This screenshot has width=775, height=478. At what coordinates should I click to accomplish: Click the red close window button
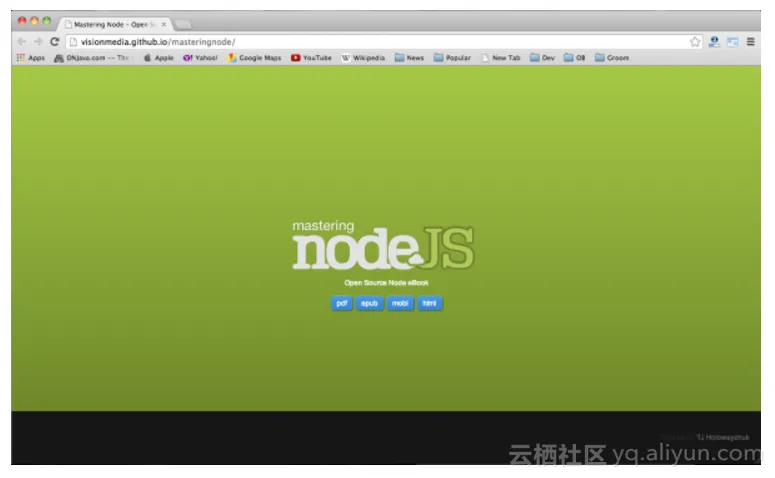pyautogui.click(x=22, y=21)
